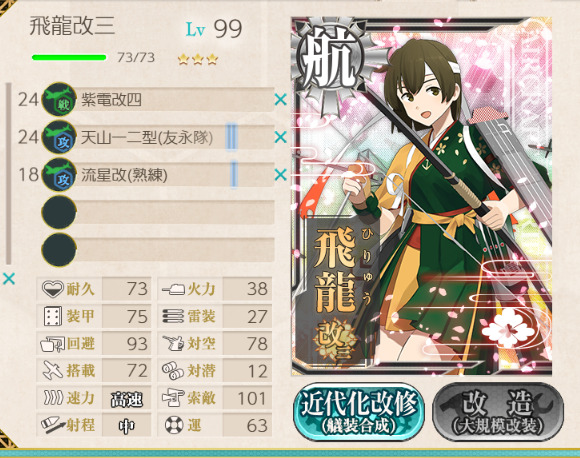Viewport: 580px width, 458px height.
Task: Click the 流星改(熟練) attacker icon
Action: (x=59, y=175)
